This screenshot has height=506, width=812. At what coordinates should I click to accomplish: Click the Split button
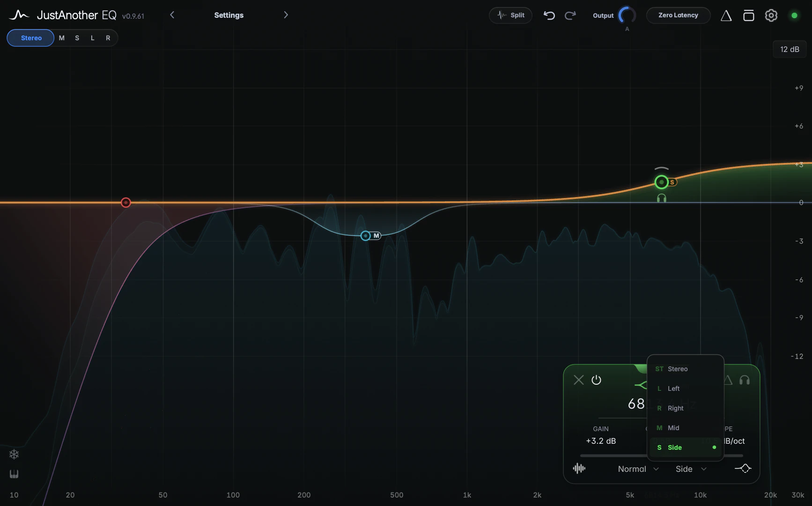click(x=510, y=15)
